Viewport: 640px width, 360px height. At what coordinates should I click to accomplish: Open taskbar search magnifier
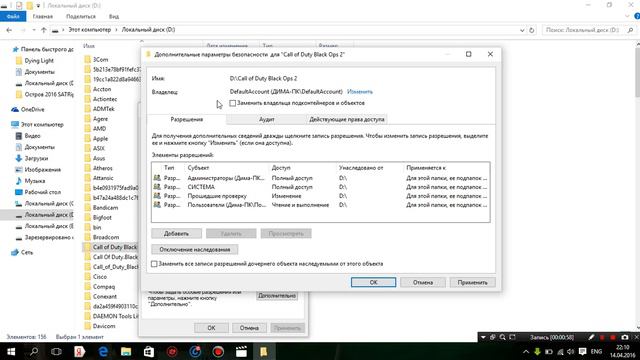tap(34, 351)
